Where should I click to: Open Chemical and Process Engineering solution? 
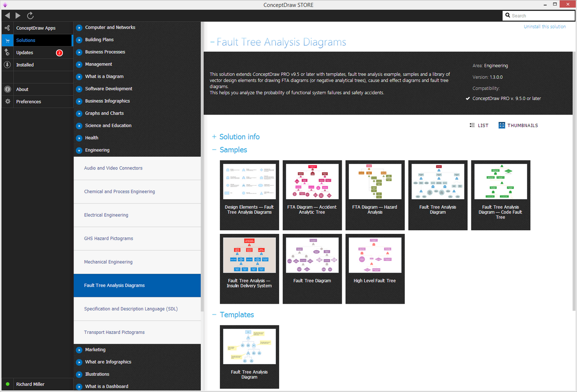[x=137, y=191]
